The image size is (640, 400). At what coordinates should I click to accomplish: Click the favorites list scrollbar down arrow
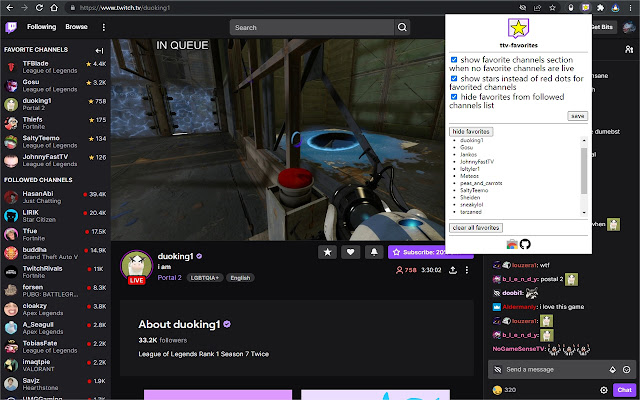[584, 212]
